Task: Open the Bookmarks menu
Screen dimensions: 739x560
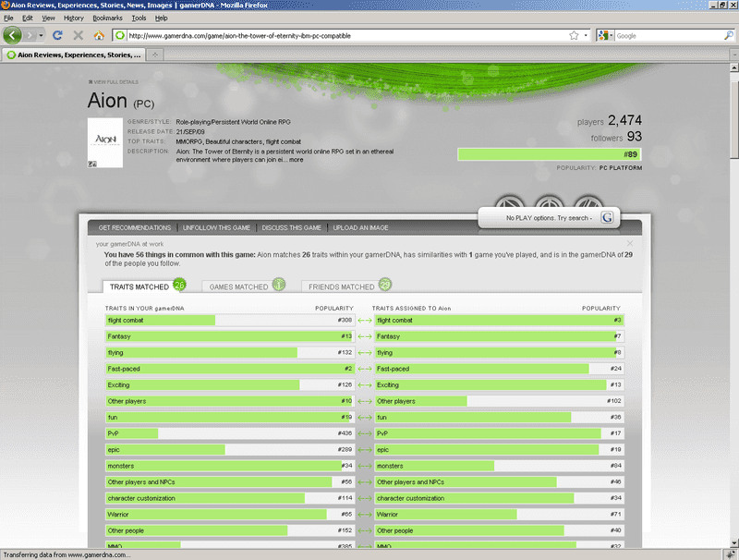Action: 107,18
